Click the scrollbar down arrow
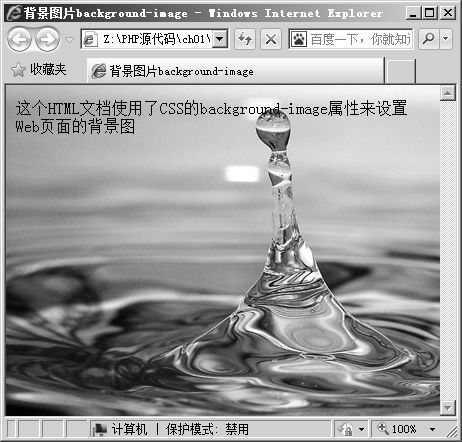 pyautogui.click(x=448, y=407)
